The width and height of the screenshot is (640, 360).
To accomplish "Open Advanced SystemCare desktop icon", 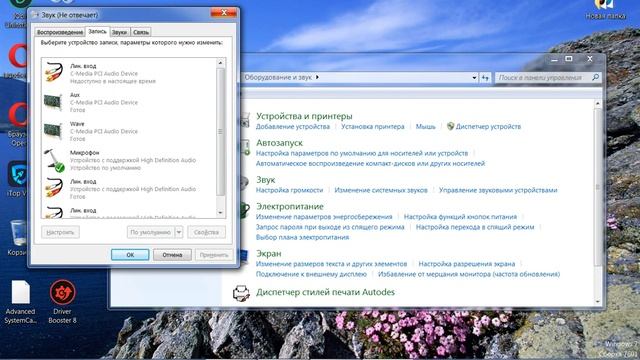I will coord(20,292).
